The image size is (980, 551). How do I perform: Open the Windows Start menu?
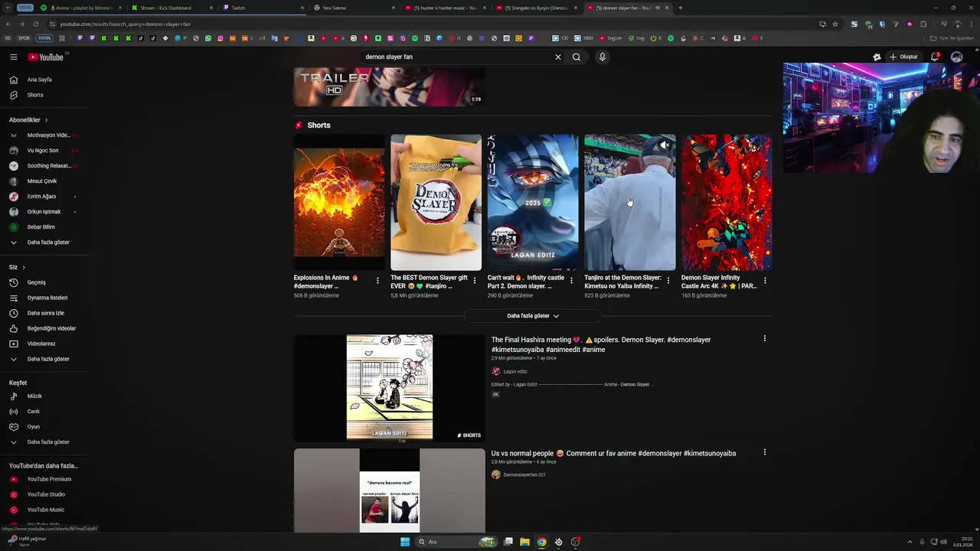point(405,542)
